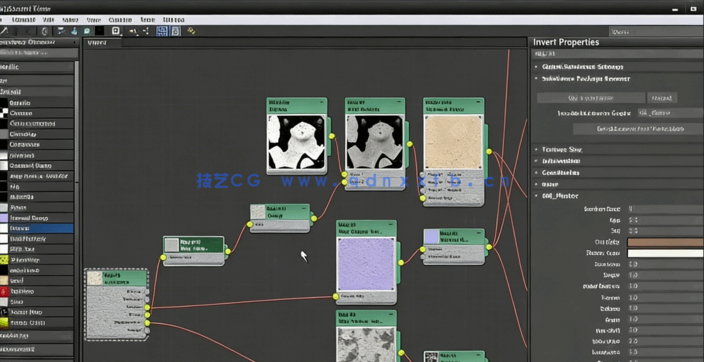Collapse the beige preview node with its minus button
Viewport: 704px width, 362px height.
click(x=478, y=102)
